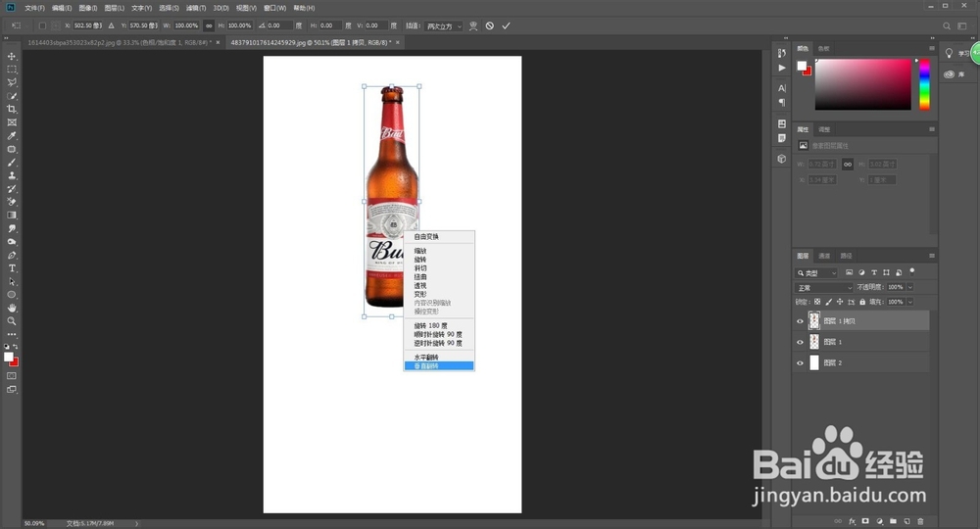Cancel the transform with the circle-slash icon
Screen dimensions: 980x529
click(x=489, y=25)
